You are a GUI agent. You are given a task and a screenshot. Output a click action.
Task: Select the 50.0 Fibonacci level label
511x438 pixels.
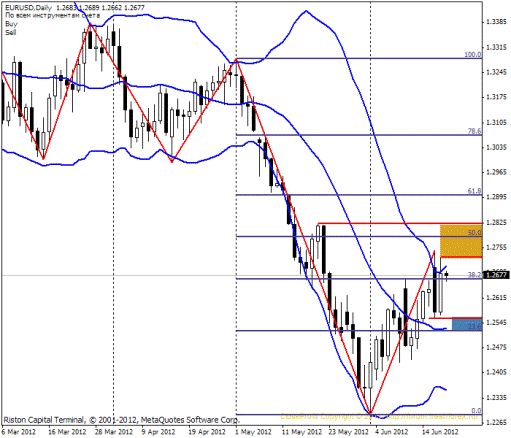pyautogui.click(x=475, y=232)
